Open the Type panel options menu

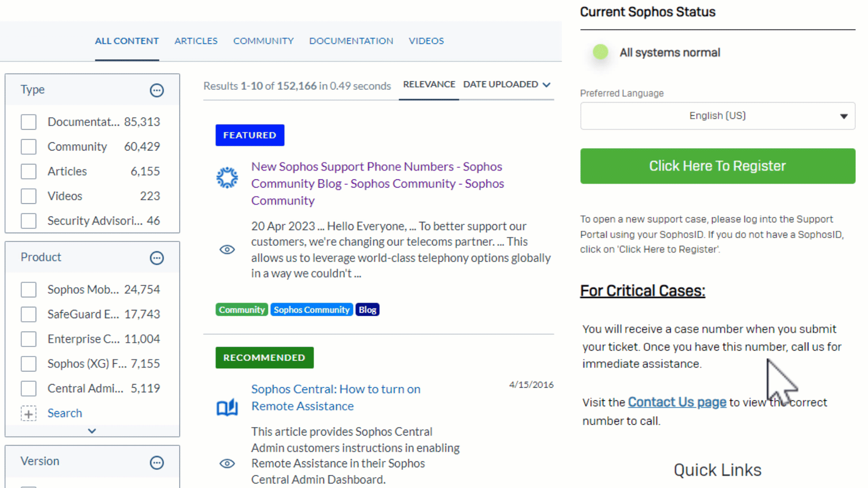point(156,90)
